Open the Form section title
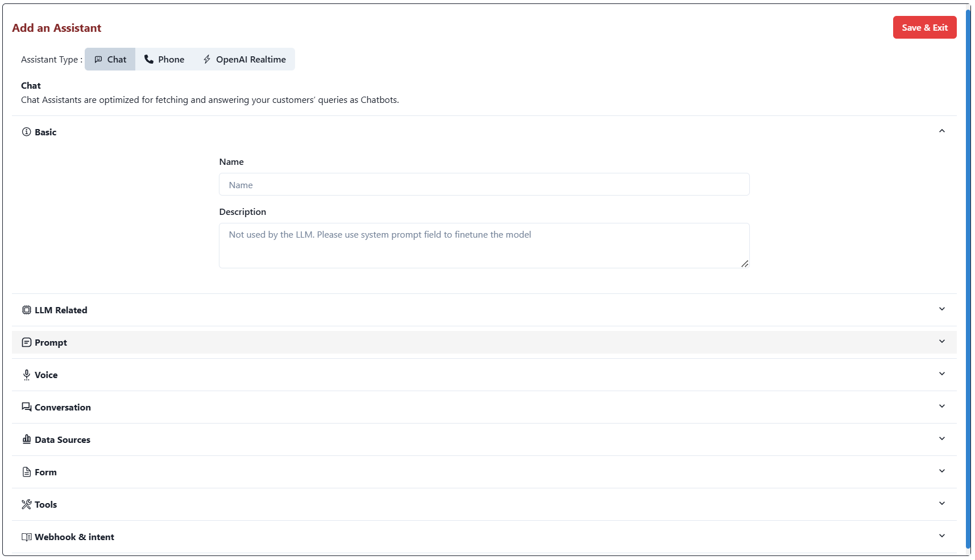 pos(45,472)
